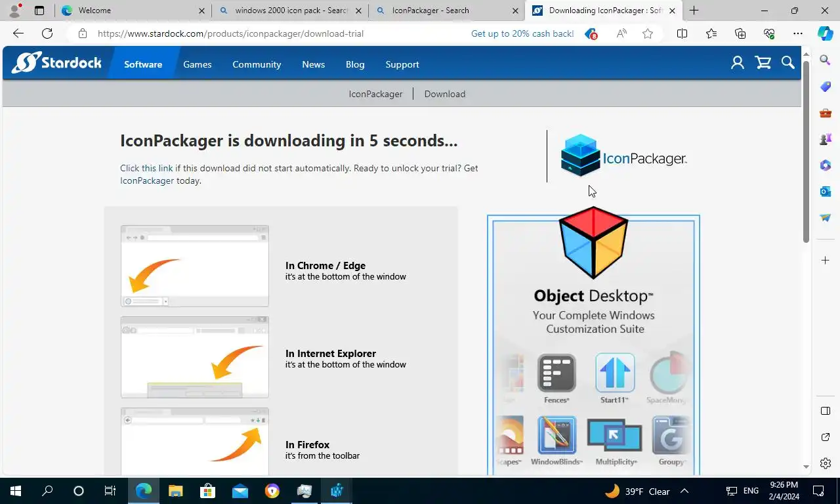Click the Stardock logo
The image size is (840, 504).
click(56, 63)
